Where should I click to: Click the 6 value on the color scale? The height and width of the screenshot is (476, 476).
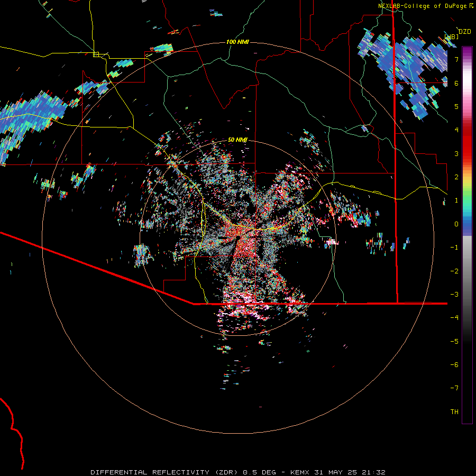click(456, 83)
